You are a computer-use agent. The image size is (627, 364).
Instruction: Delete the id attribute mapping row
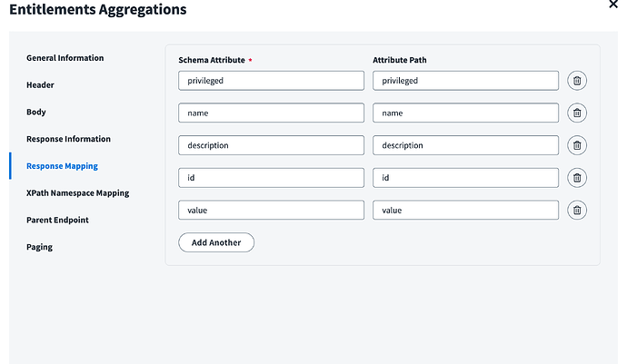tap(576, 178)
